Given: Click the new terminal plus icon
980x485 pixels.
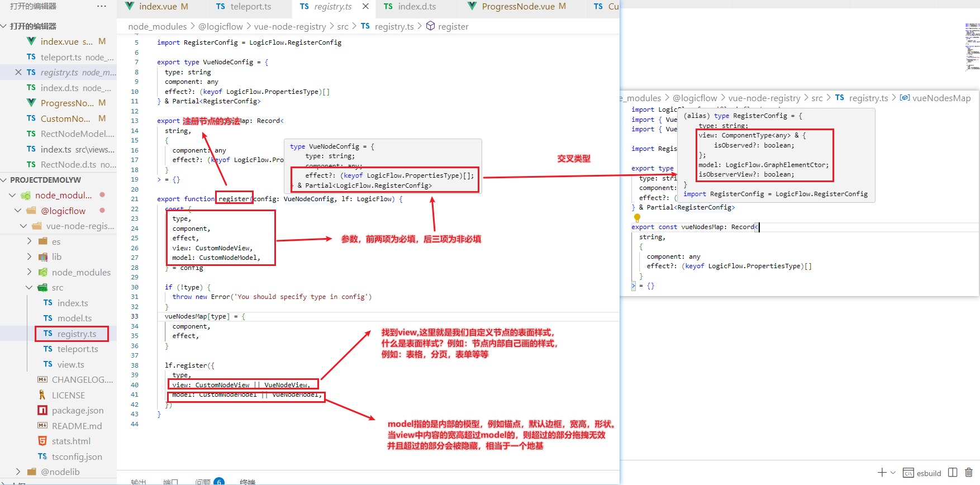Looking at the screenshot, I should [x=882, y=473].
